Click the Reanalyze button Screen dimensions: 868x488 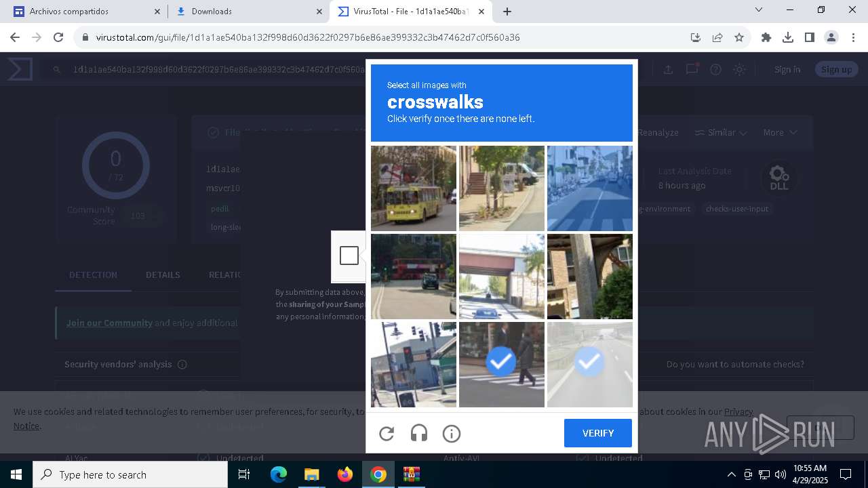point(656,133)
